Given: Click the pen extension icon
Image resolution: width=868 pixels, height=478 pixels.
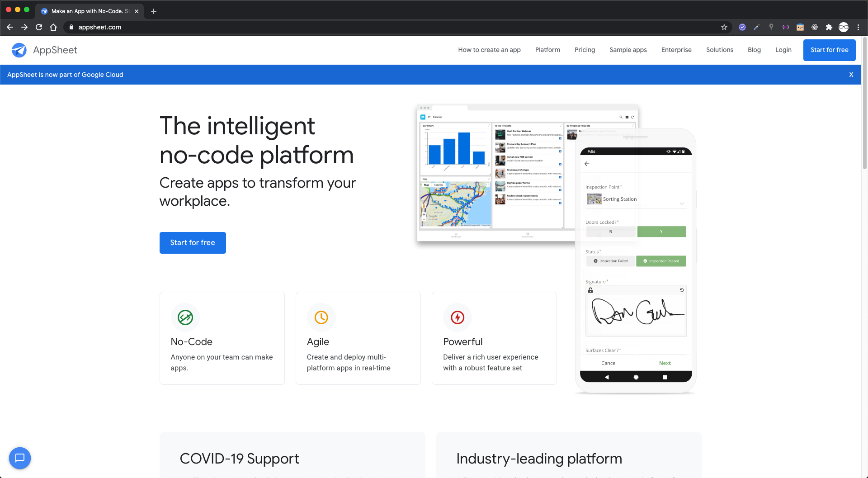Looking at the screenshot, I should coord(757,27).
